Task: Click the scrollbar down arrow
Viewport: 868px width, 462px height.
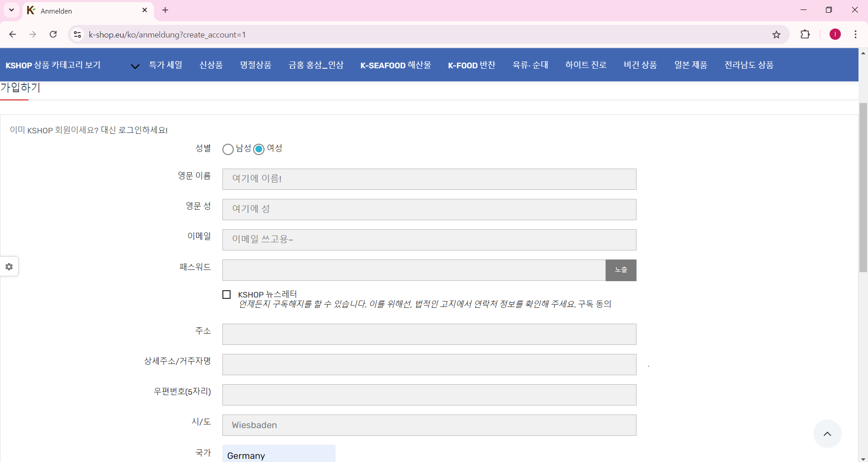Action: tap(863, 458)
